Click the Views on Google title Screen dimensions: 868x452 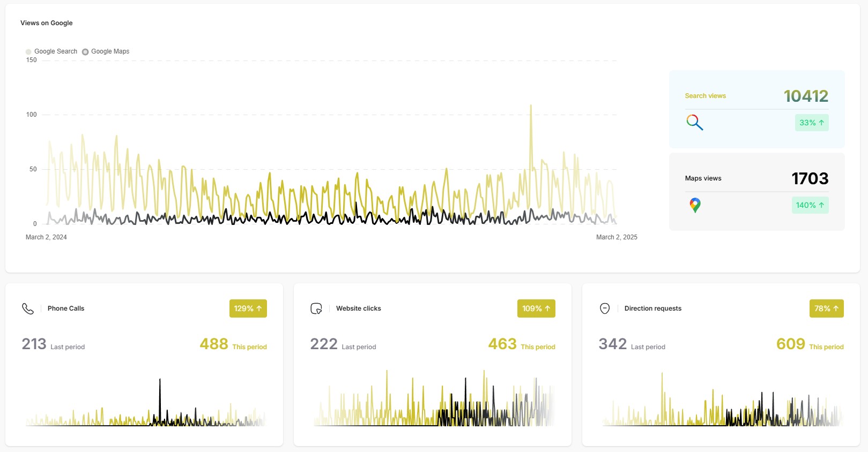[x=47, y=23]
